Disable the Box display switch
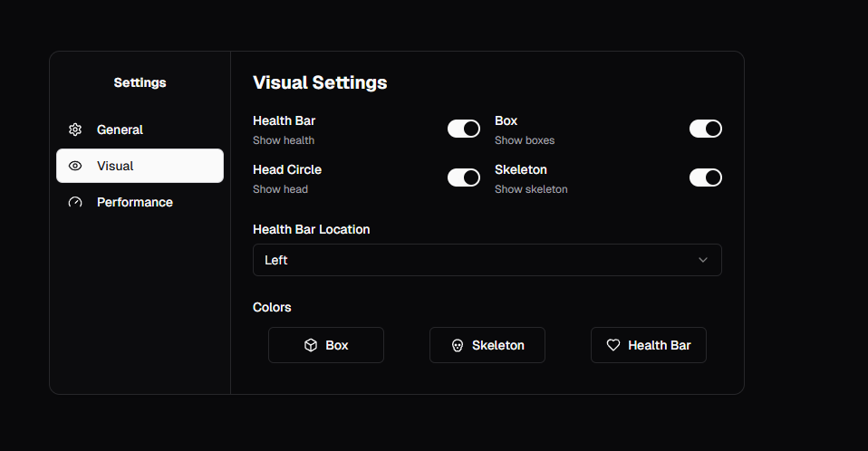 (x=705, y=129)
